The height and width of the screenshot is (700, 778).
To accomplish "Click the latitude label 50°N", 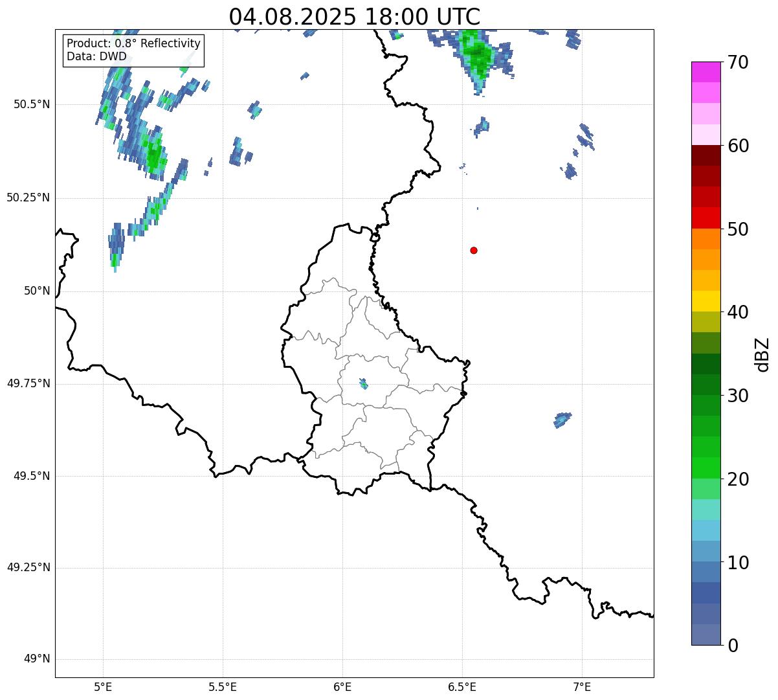I will click(x=37, y=291).
